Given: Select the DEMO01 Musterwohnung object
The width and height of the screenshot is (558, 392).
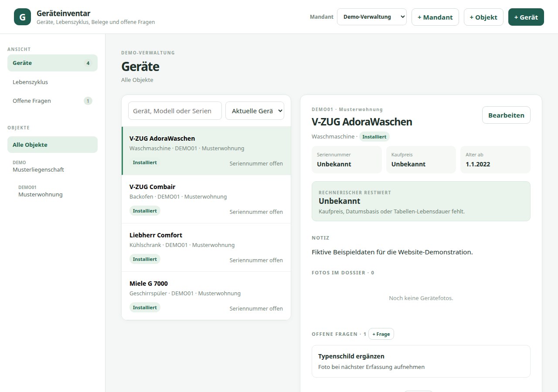Looking at the screenshot, I should pyautogui.click(x=55, y=191).
